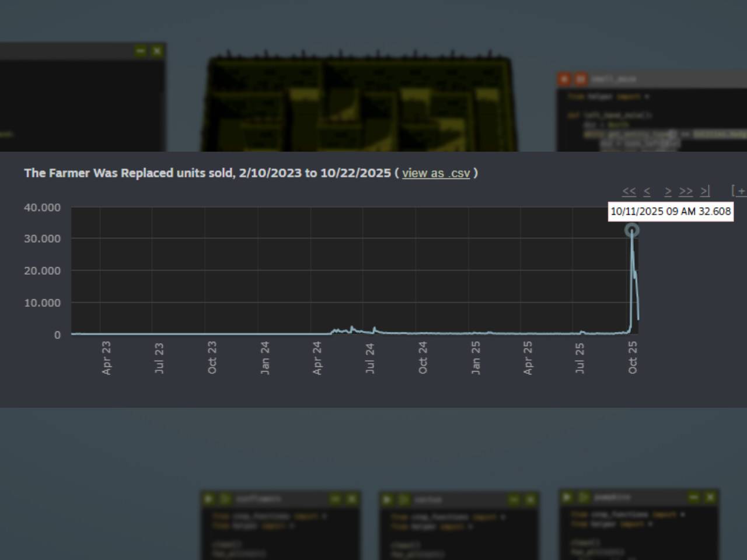Jump forward with the >> chart control
The image size is (747, 560).
[686, 191]
